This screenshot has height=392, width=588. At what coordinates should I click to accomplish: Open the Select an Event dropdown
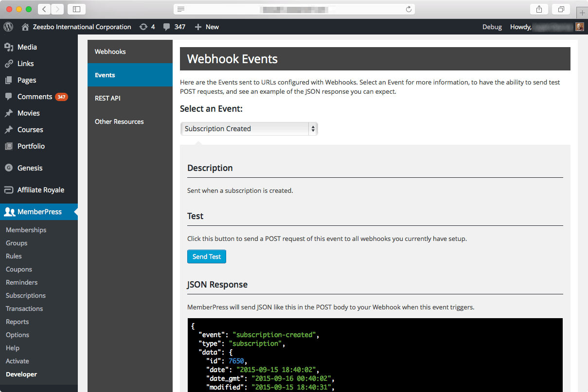coord(249,129)
